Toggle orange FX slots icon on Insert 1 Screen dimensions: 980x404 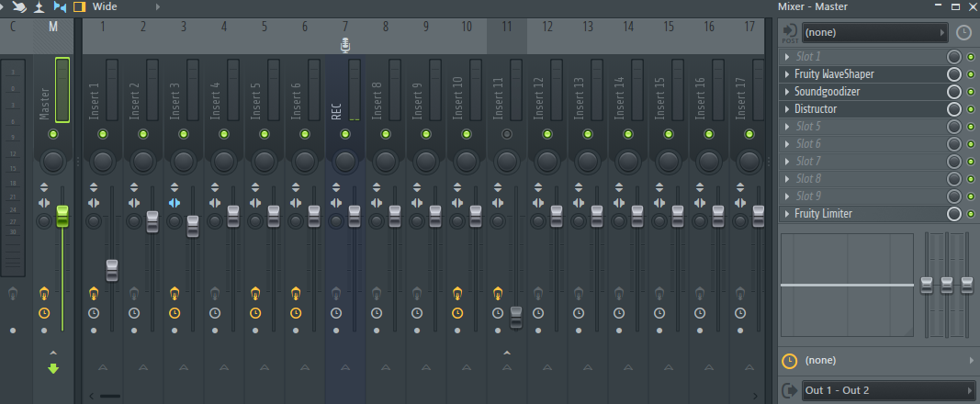tap(94, 292)
